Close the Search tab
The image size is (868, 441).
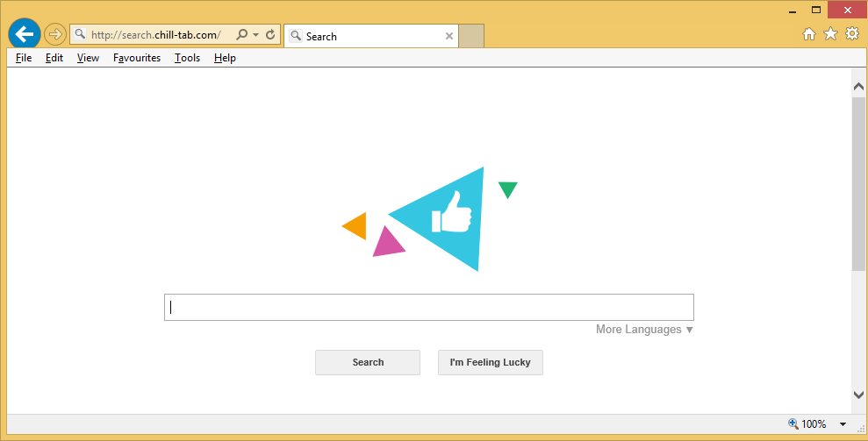point(449,36)
